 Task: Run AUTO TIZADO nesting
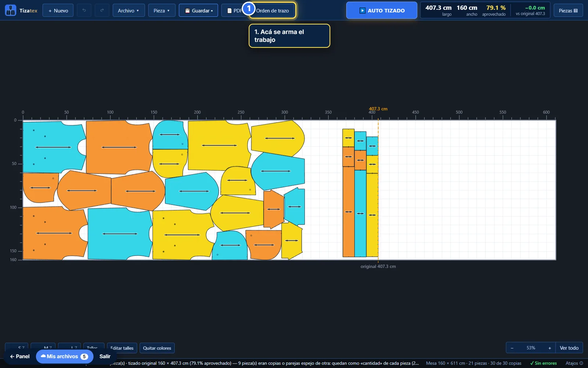point(382,10)
